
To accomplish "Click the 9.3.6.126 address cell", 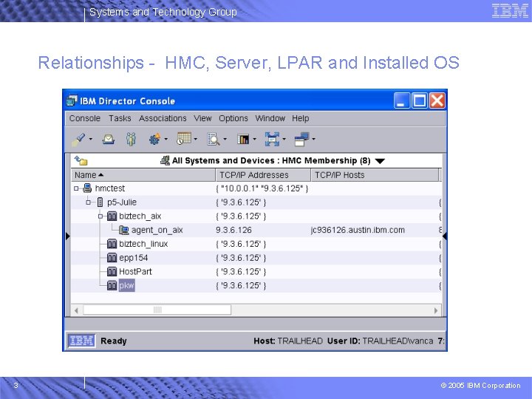I will click(x=233, y=230).
